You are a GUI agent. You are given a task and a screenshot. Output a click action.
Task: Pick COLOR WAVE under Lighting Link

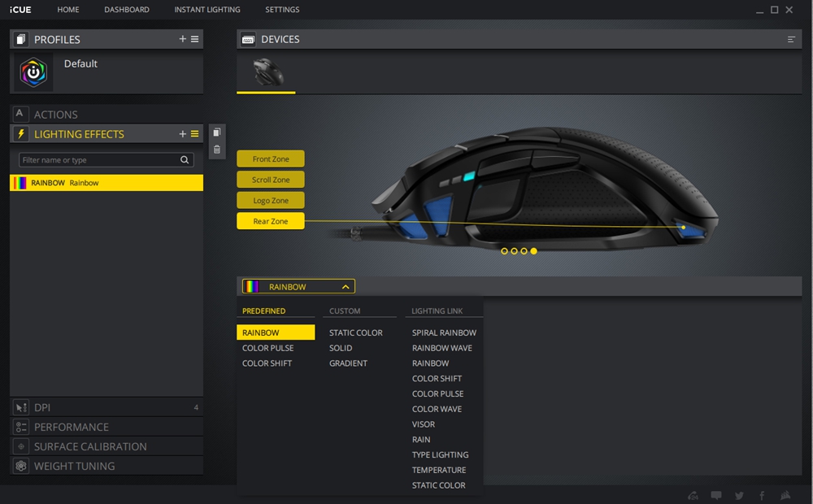coord(437,409)
